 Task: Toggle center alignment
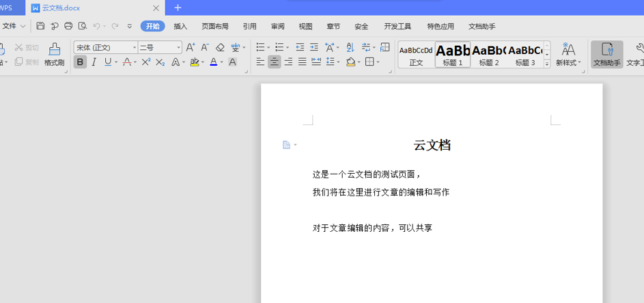click(x=275, y=62)
